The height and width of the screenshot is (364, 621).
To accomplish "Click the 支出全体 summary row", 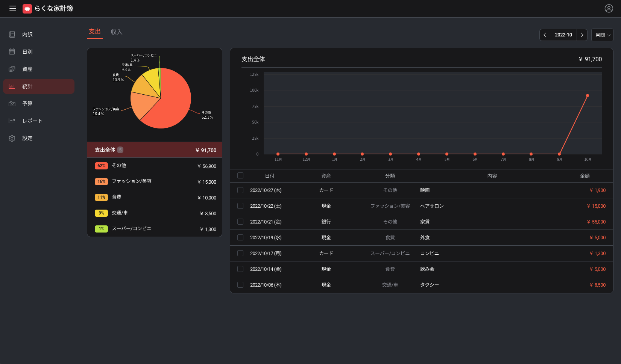I will pyautogui.click(x=155, y=150).
